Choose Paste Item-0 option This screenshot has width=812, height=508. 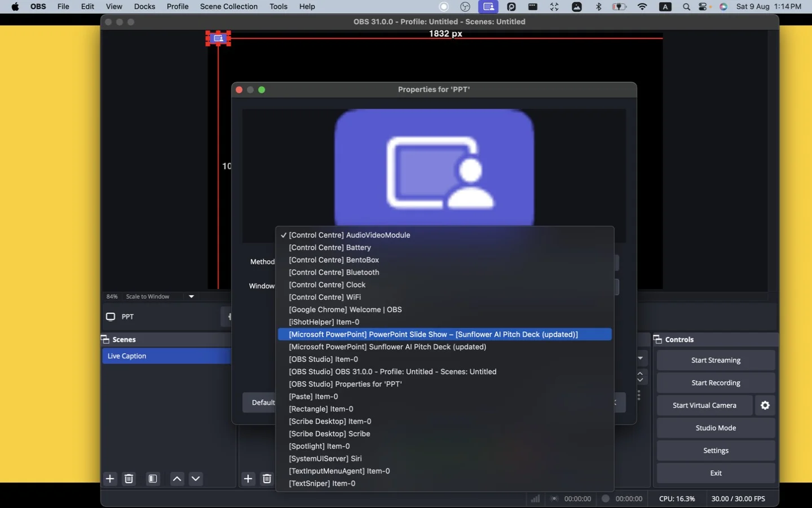pyautogui.click(x=445, y=396)
